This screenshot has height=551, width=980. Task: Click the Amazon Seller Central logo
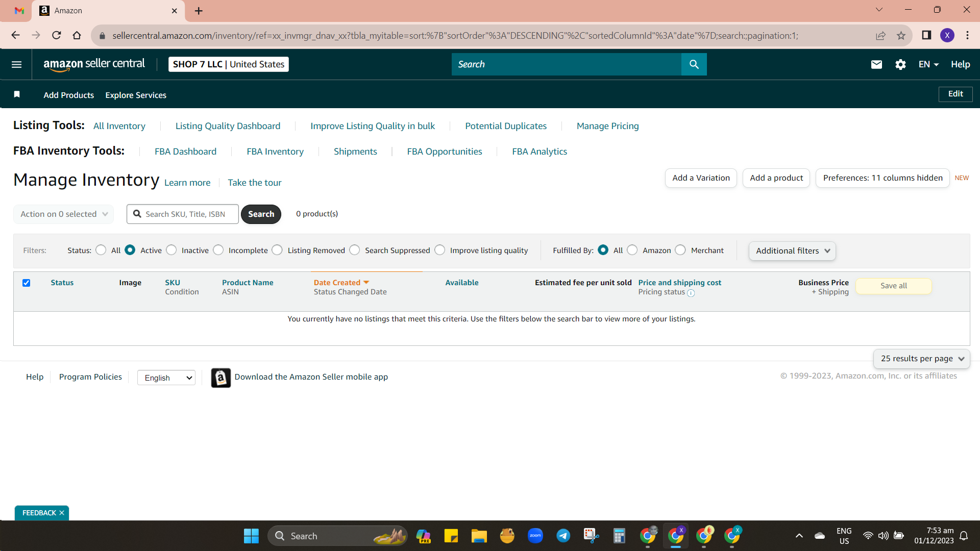point(94,64)
